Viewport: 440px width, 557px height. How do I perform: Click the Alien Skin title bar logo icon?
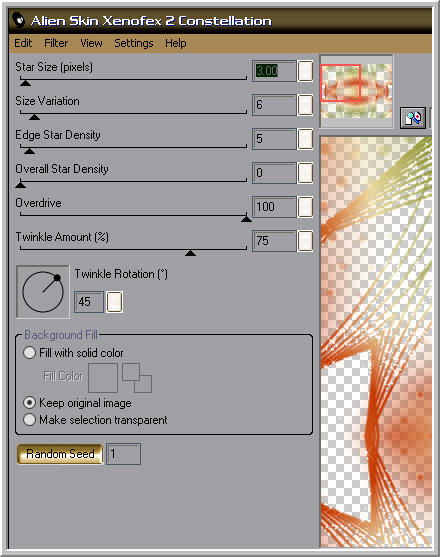tap(18, 20)
